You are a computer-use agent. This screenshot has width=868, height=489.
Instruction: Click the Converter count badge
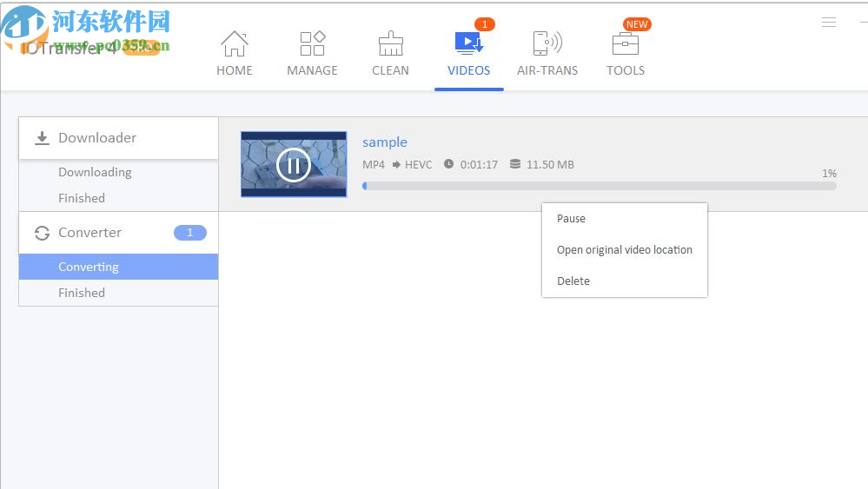click(x=190, y=233)
